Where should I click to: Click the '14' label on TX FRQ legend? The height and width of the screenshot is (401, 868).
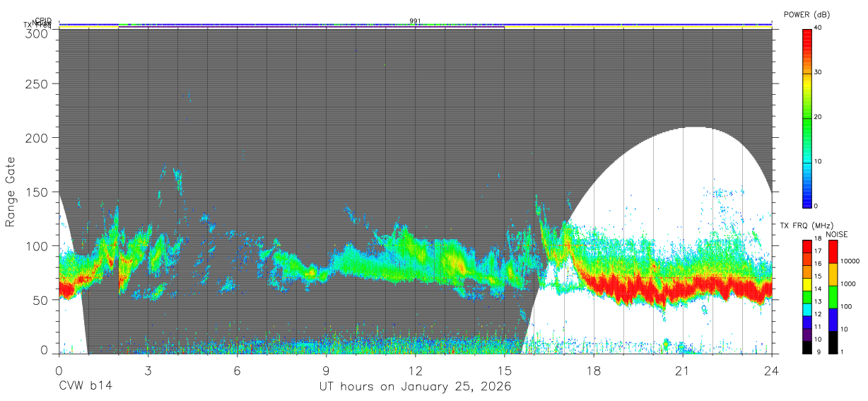819,289
